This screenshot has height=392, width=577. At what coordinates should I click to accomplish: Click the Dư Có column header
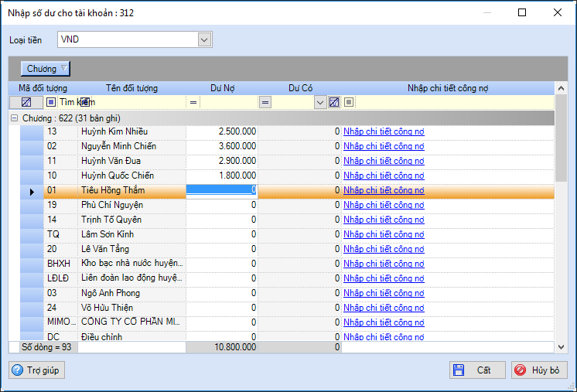[300, 88]
